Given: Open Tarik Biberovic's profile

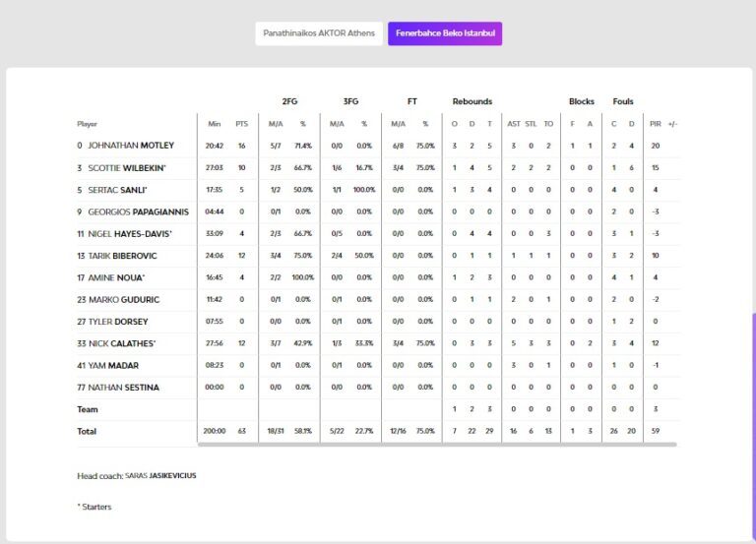Looking at the screenshot, I should click(123, 256).
